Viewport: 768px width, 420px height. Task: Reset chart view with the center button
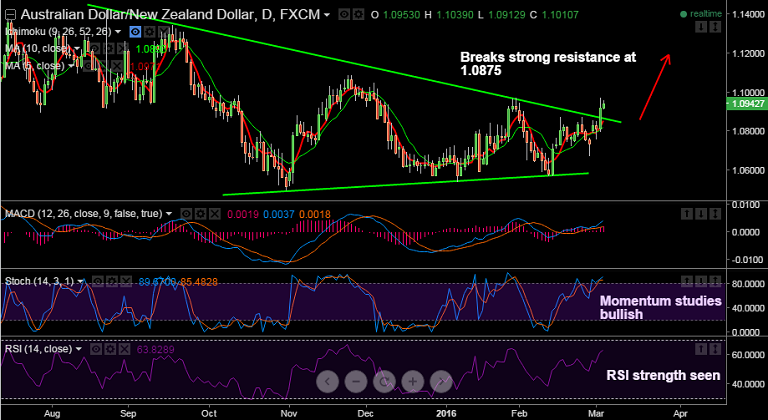[x=384, y=381]
